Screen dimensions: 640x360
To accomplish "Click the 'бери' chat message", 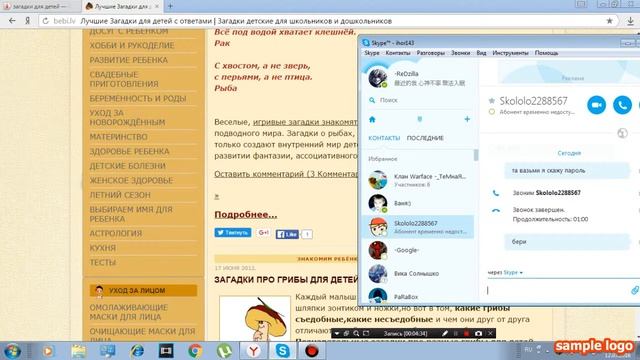I will click(x=567, y=242).
